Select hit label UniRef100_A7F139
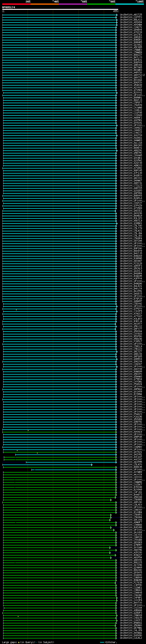 click(131, 173)
